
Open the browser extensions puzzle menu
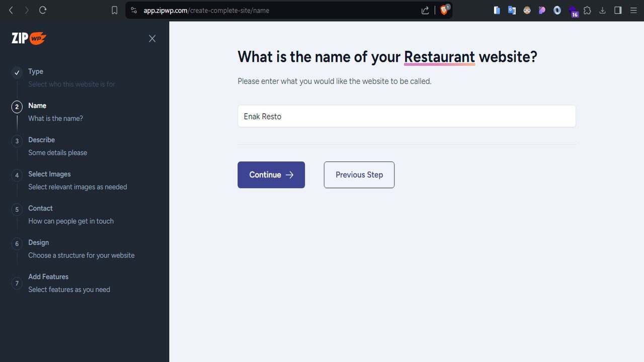click(x=587, y=10)
